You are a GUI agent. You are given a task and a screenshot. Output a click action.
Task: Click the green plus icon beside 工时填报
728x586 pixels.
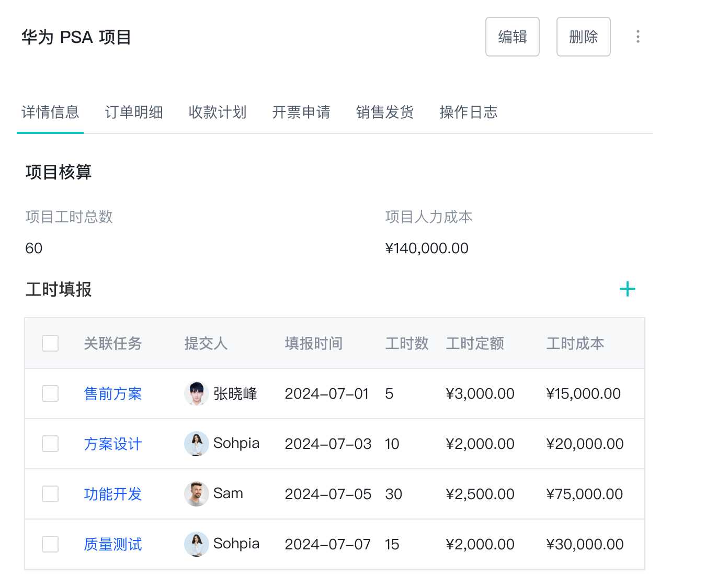click(627, 289)
